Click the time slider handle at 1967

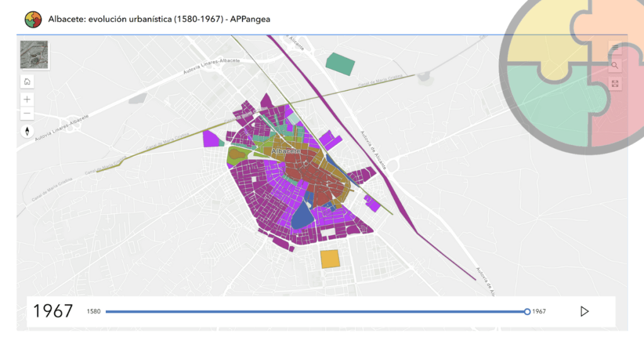click(x=527, y=311)
